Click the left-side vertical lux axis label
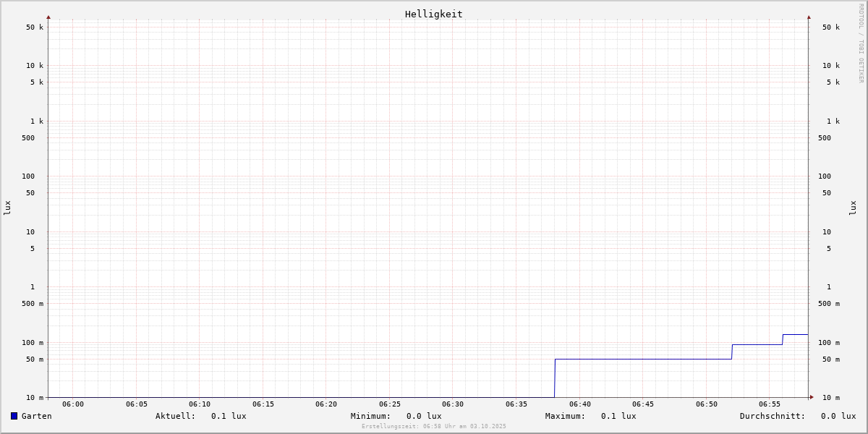Image resolution: width=868 pixels, height=434 pixels. (x=7, y=208)
